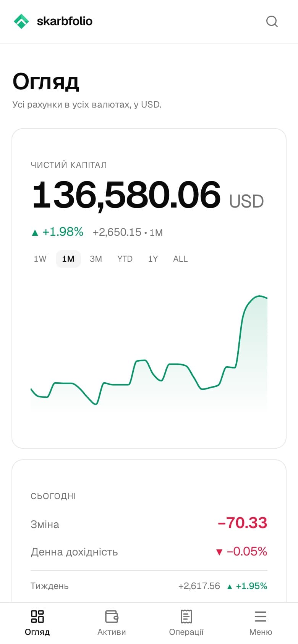
Task: Click the green up-triangle beside +1.98%
Action: pyautogui.click(x=35, y=232)
